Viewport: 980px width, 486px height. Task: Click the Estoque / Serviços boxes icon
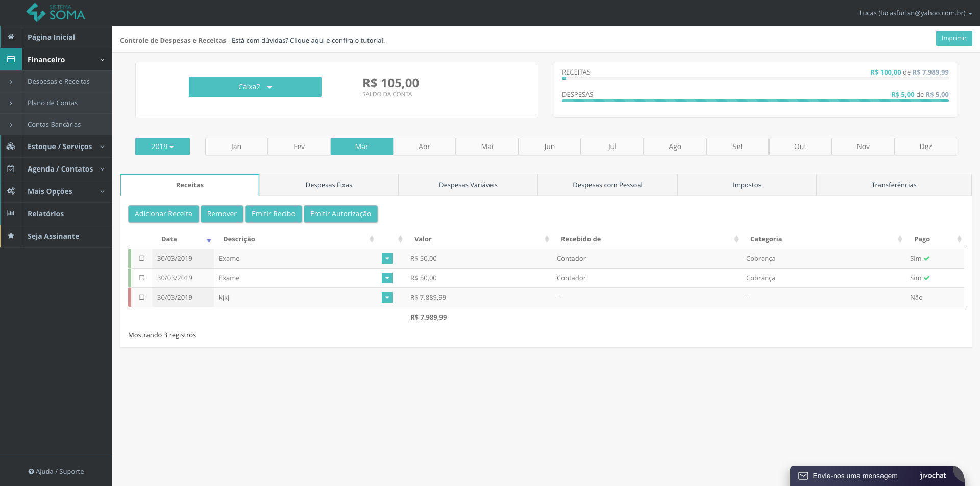[11, 146]
